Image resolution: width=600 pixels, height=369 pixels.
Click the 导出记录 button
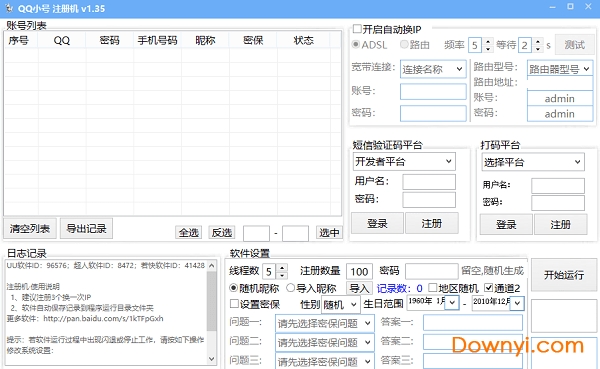click(x=86, y=229)
